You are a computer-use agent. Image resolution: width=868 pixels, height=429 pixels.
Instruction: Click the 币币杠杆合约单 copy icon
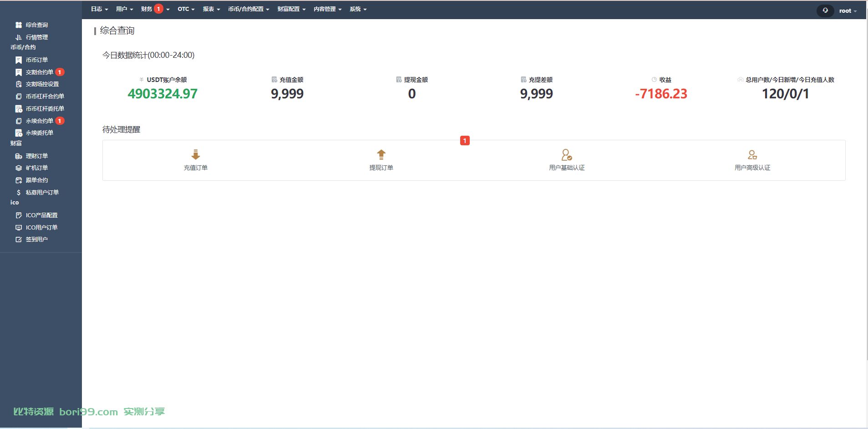[x=19, y=97]
